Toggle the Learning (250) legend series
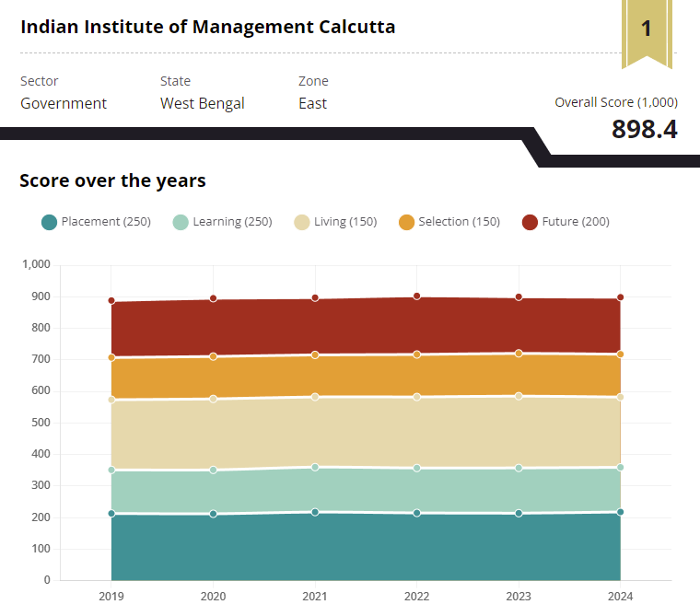The width and height of the screenshot is (700, 616). (222, 222)
